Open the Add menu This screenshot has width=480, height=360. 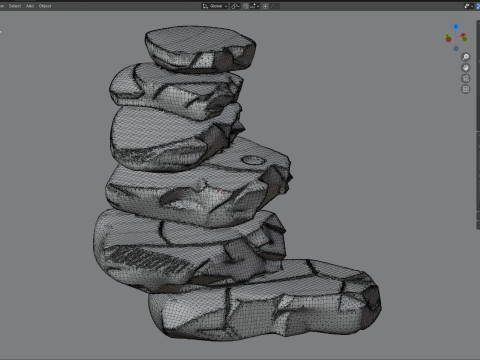(30, 6)
